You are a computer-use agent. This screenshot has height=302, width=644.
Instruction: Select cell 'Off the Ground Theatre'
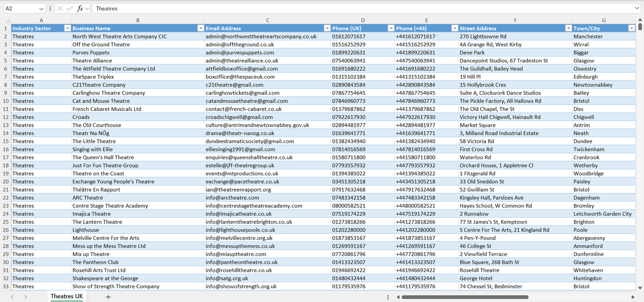coord(138,44)
